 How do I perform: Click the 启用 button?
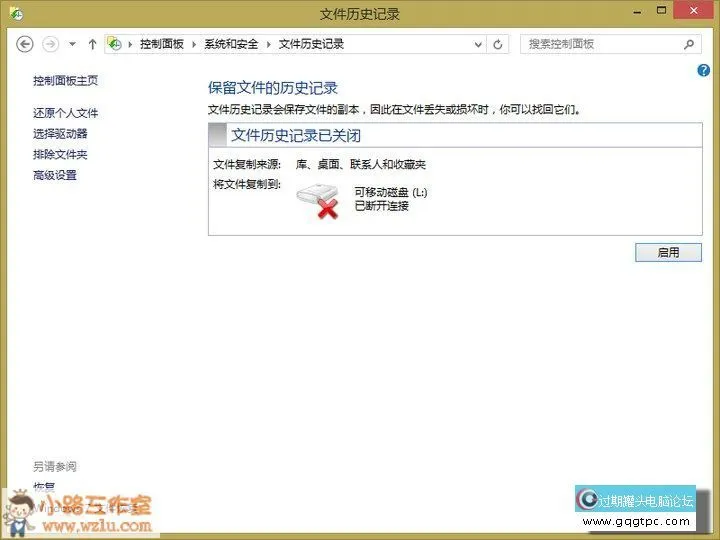pyautogui.click(x=668, y=253)
